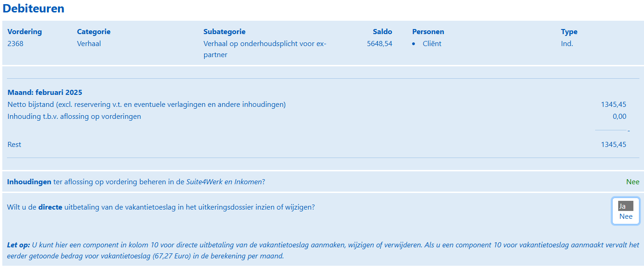This screenshot has width=644, height=269.
Task: Choose 'Nee' in the vakantietoeslag listbox
Action: (626, 216)
